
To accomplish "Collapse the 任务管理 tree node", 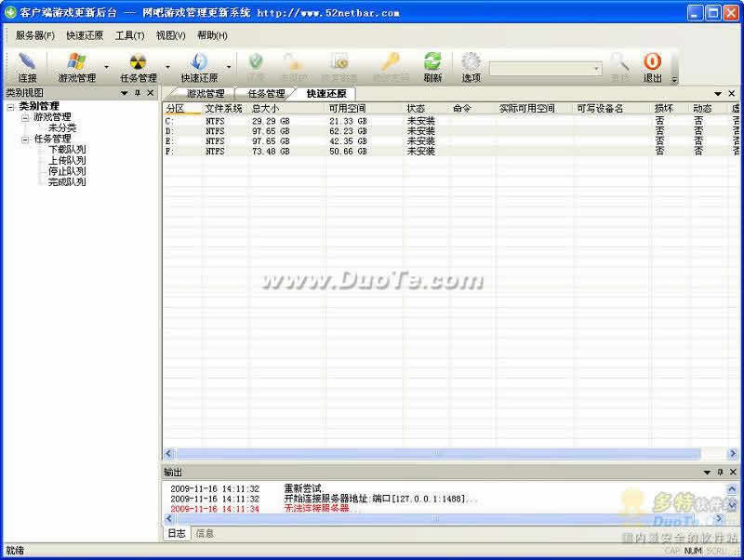I will click(x=25, y=140).
